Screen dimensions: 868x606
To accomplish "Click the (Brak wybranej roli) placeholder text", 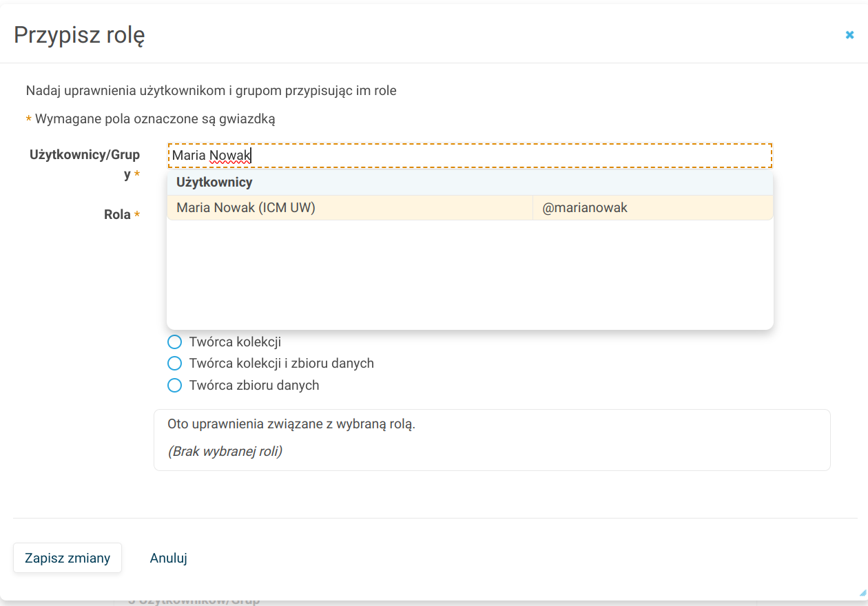I will 225,452.
